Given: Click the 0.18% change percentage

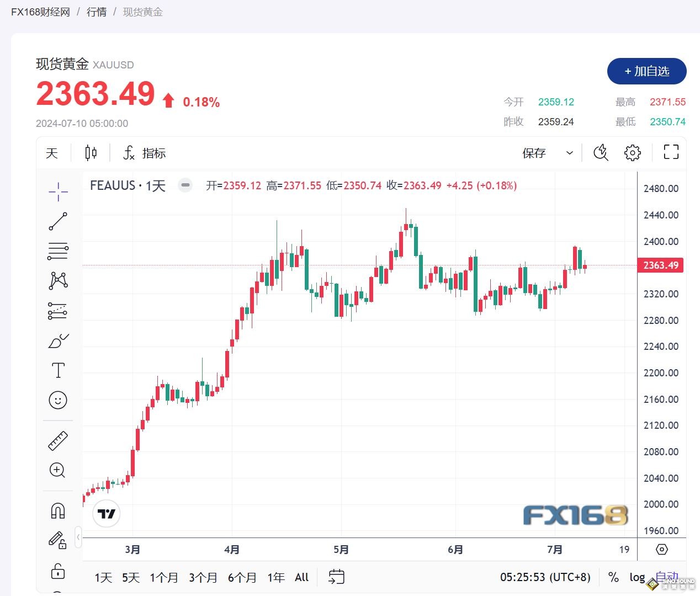Looking at the screenshot, I should pyautogui.click(x=201, y=103).
